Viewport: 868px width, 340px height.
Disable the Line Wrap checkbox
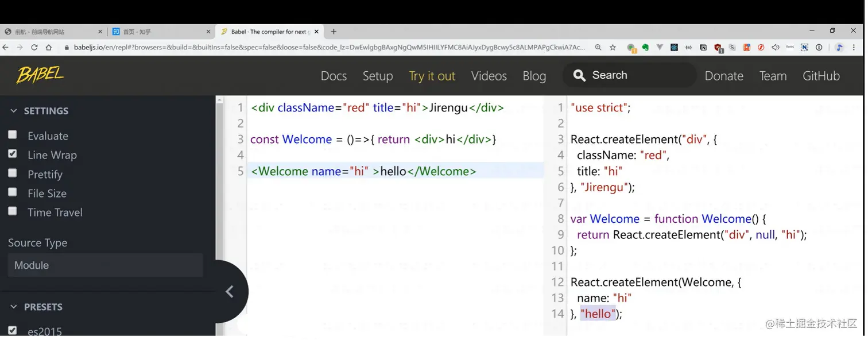[x=12, y=154]
